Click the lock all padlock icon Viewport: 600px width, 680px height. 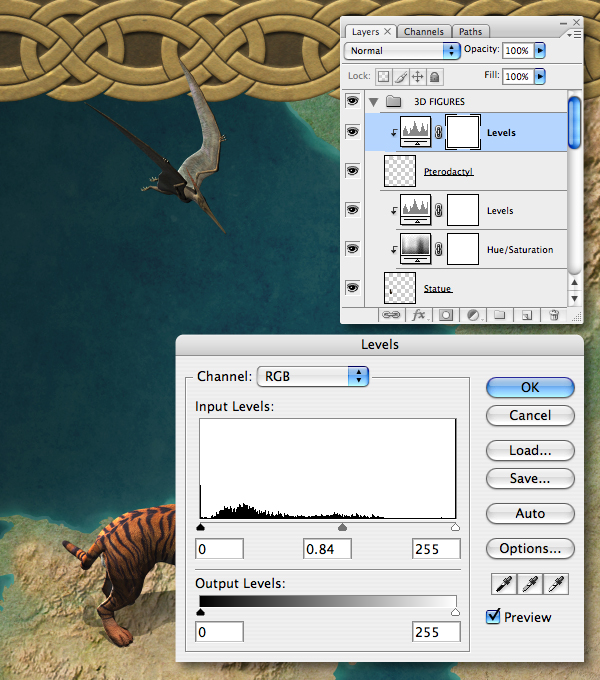click(434, 77)
